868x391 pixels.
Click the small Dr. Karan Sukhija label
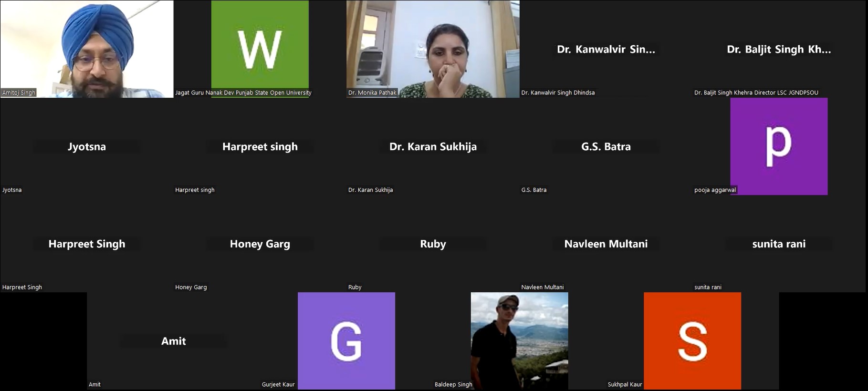click(371, 190)
